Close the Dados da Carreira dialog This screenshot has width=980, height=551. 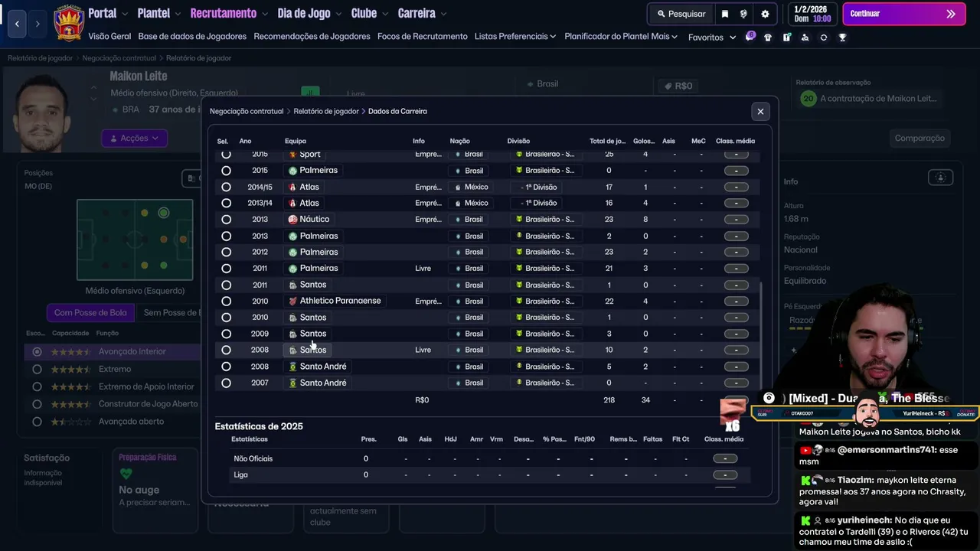tap(760, 112)
